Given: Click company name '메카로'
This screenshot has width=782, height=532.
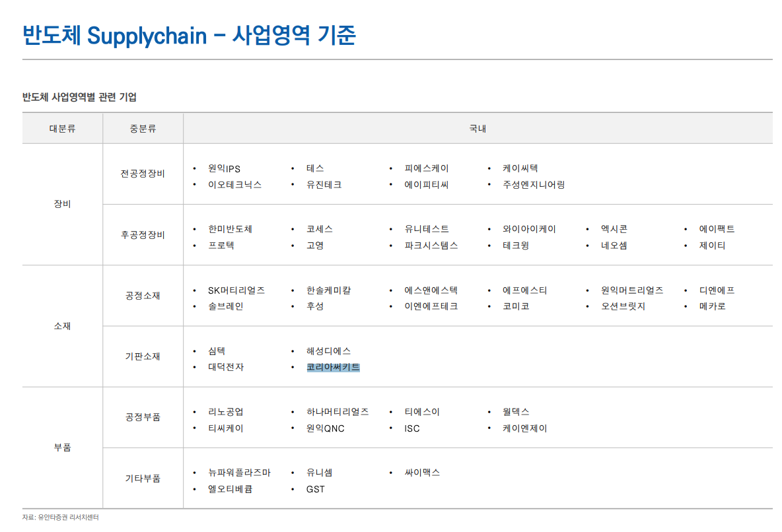Looking at the screenshot, I should 712,306.
